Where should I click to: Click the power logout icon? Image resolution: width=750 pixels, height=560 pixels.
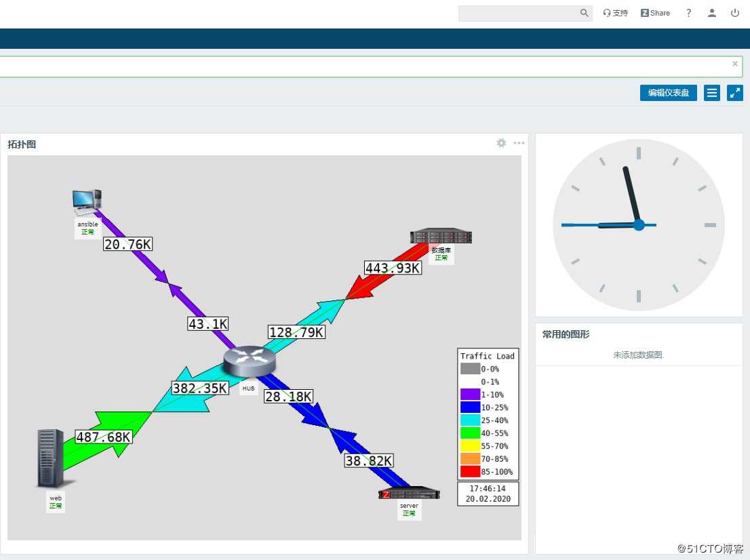click(x=735, y=13)
